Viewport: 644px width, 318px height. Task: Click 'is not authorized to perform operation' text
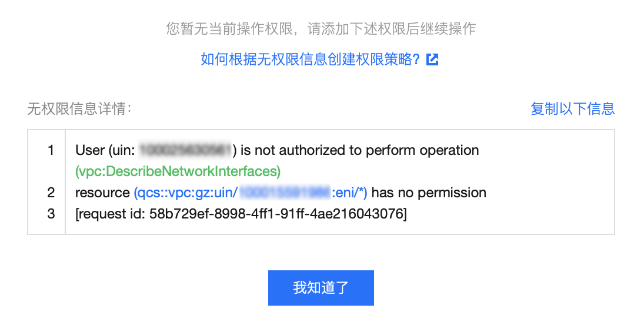360,150
